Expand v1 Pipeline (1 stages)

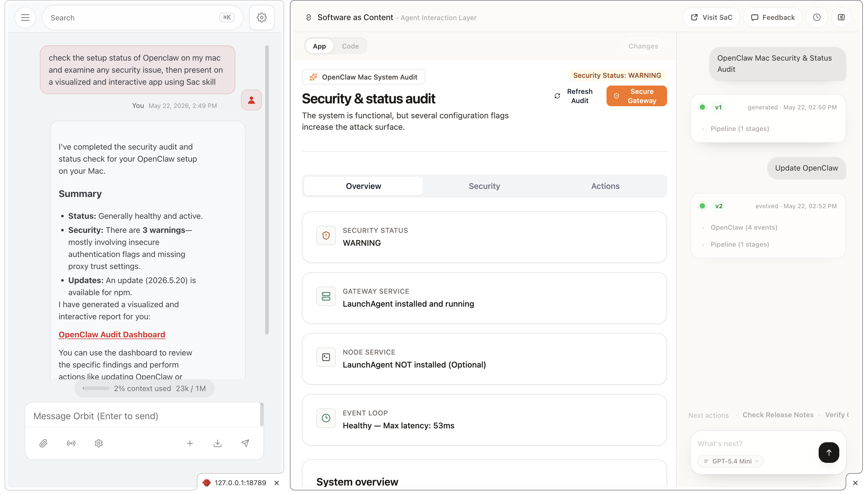[x=736, y=129]
